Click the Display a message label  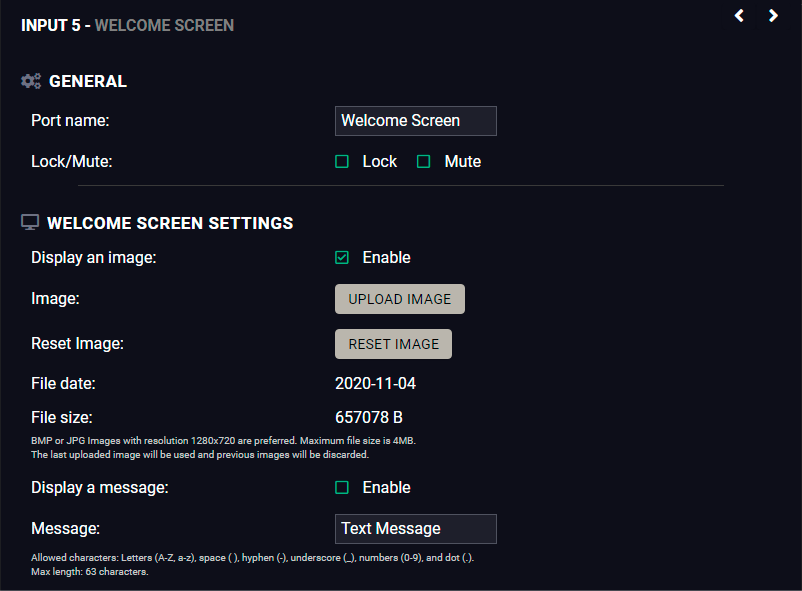[100, 487]
